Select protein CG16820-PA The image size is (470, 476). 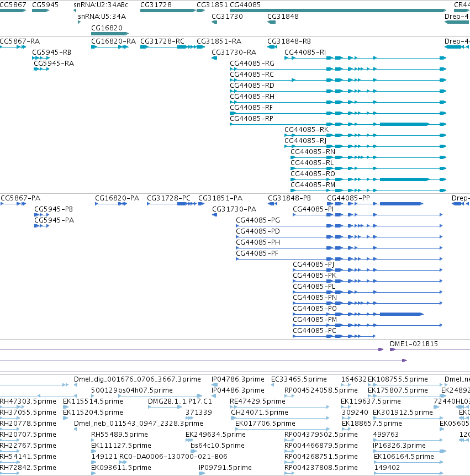coord(117,198)
